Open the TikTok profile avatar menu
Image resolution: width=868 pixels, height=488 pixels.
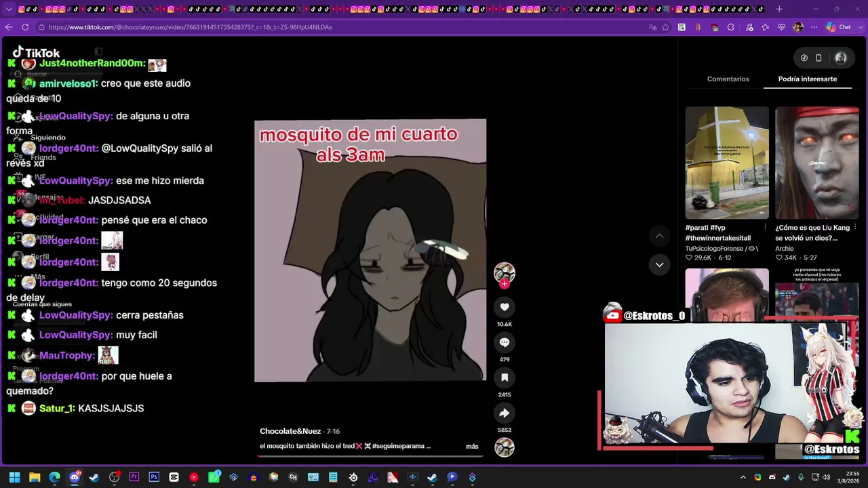pyautogui.click(x=841, y=58)
